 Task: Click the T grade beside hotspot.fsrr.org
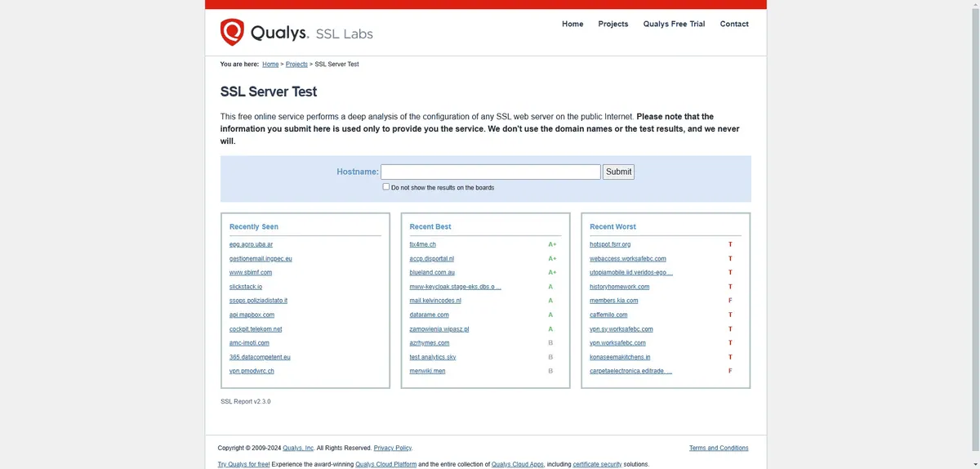(x=730, y=244)
